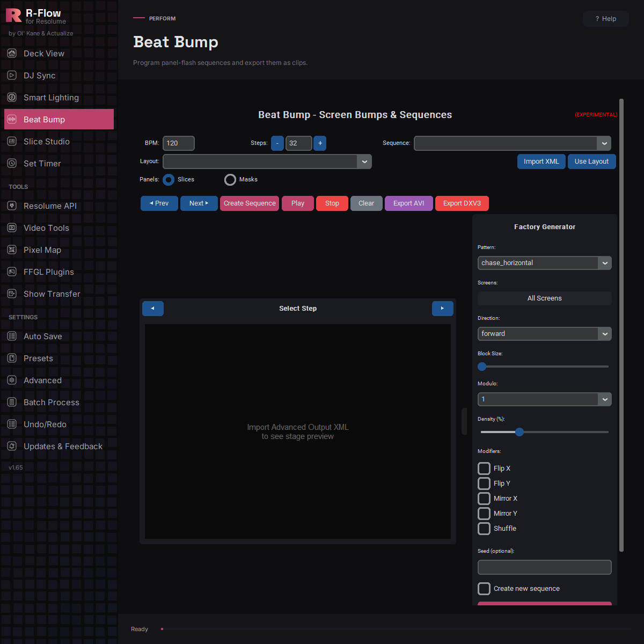Click the All Screens button

click(x=545, y=298)
